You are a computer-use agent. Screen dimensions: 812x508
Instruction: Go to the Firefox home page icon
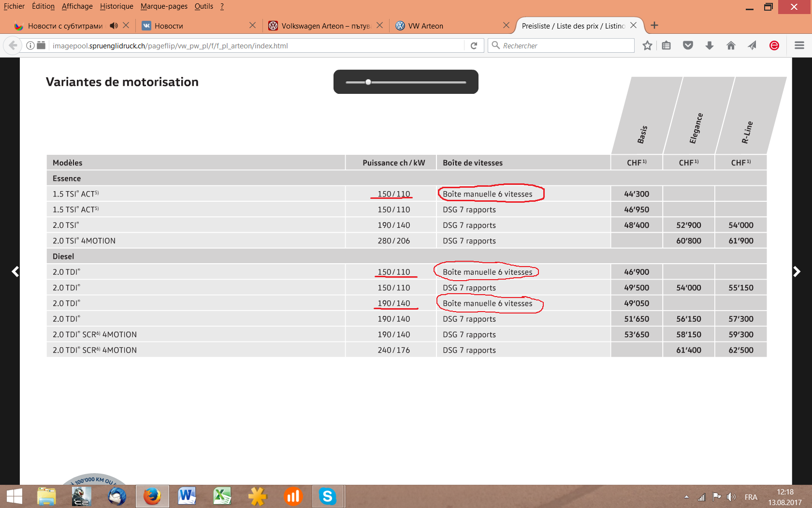coord(731,45)
